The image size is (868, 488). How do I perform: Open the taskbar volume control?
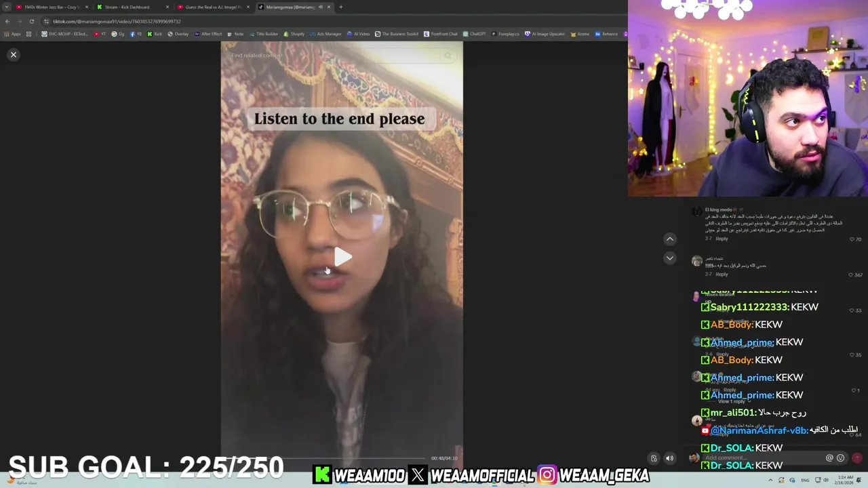point(825,480)
